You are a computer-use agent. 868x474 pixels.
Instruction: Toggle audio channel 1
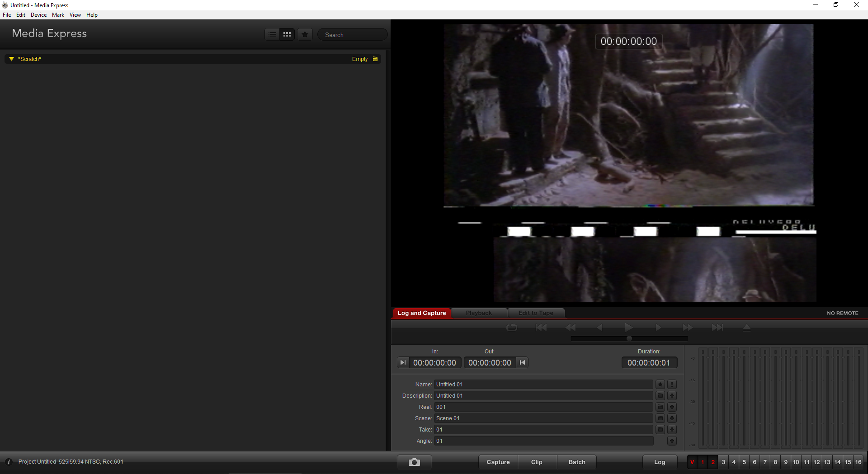pos(703,462)
